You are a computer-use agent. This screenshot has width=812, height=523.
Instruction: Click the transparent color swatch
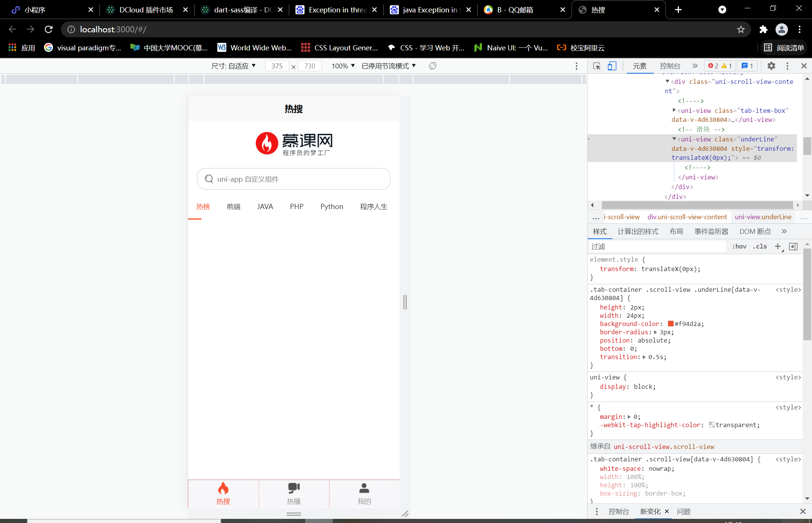(711, 425)
